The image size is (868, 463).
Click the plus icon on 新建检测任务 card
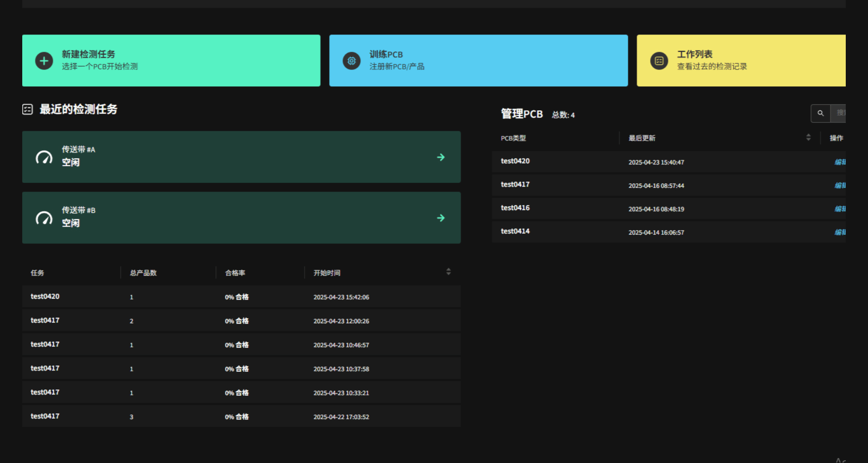(44, 60)
